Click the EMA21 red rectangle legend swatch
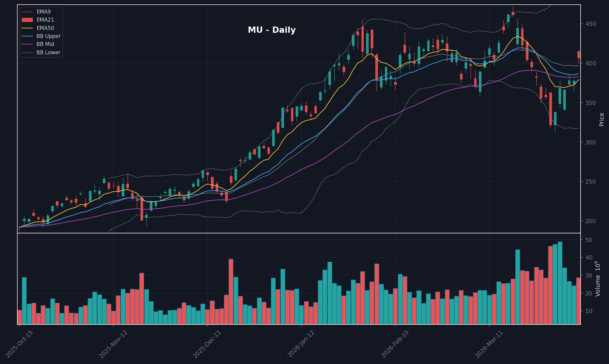 point(27,20)
